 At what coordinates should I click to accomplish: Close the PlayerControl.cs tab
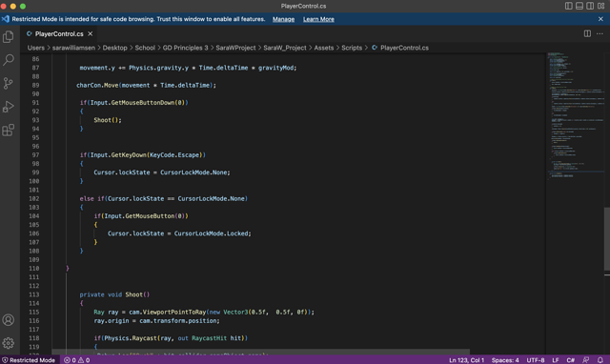coord(91,34)
